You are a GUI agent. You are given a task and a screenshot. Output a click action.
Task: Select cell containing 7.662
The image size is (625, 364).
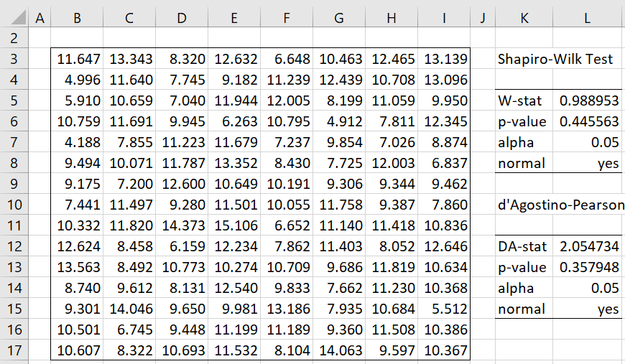(x=339, y=288)
